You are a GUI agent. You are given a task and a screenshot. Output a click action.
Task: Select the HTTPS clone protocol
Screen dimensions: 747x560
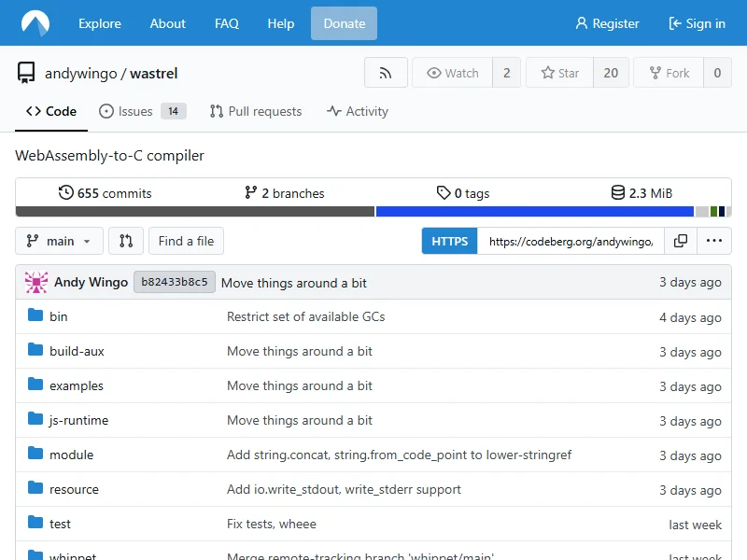(449, 241)
